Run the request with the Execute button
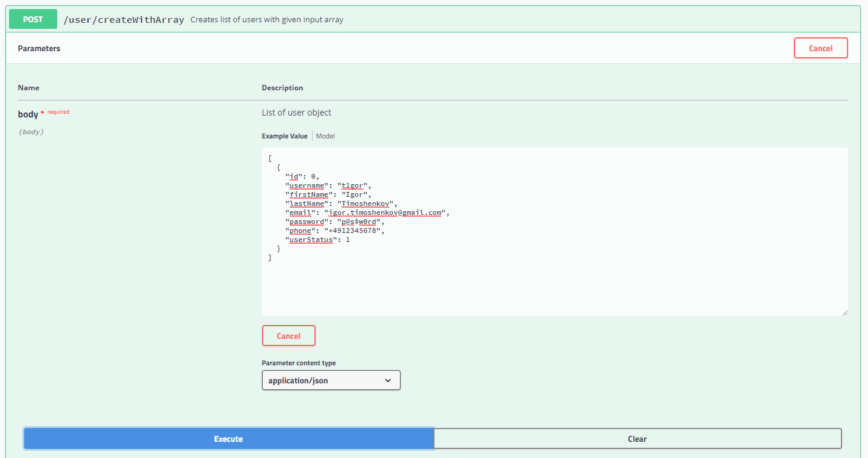 tap(228, 439)
